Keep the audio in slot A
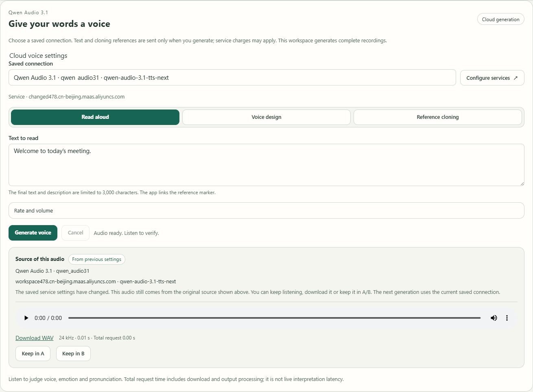 [33, 353]
